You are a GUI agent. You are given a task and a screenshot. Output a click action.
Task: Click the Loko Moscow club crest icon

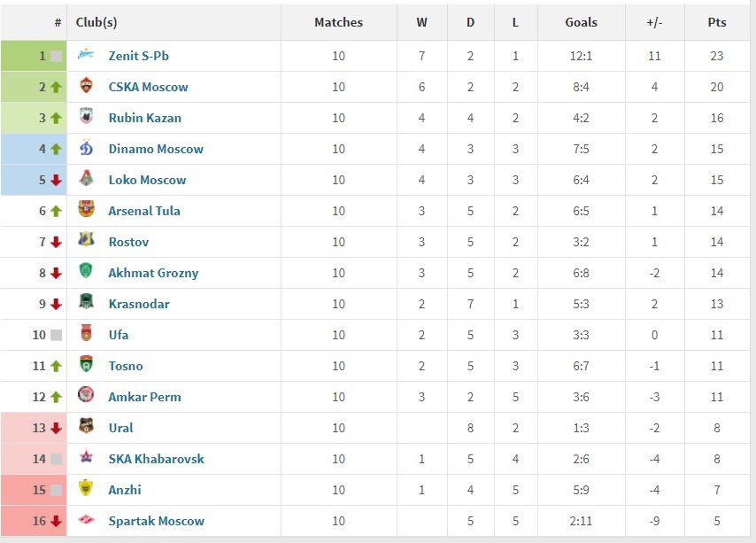pyautogui.click(x=86, y=178)
